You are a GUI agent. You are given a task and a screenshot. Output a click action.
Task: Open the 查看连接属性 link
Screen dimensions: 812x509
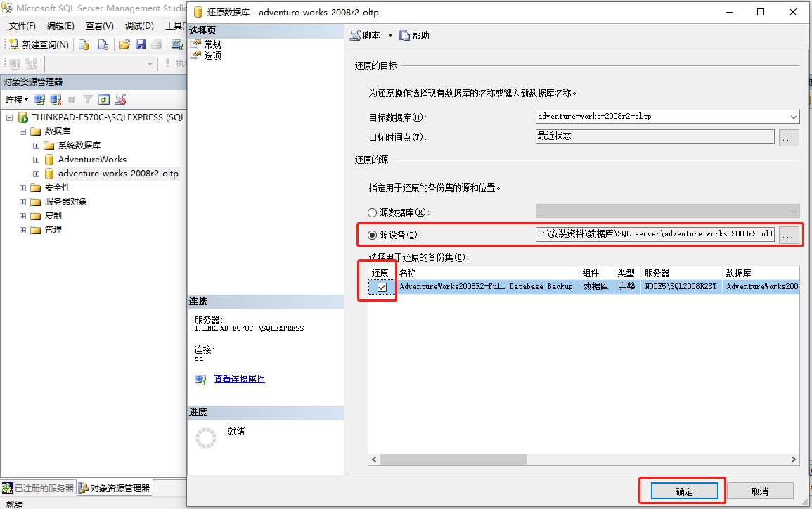(239, 379)
